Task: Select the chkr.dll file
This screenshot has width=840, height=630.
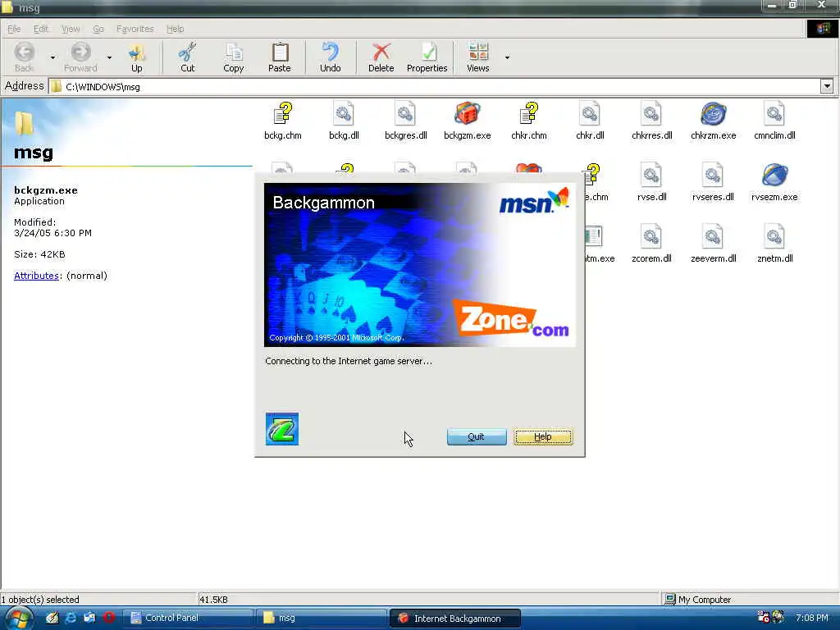Action: (x=590, y=121)
